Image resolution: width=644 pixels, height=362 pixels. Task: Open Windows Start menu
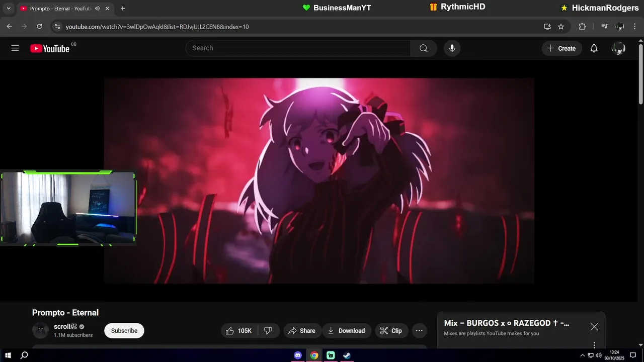(x=8, y=355)
